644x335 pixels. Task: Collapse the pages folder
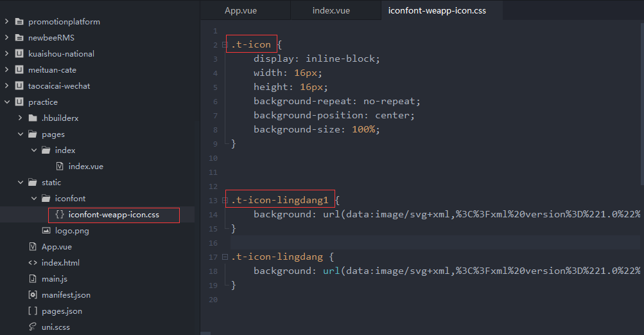coord(20,134)
